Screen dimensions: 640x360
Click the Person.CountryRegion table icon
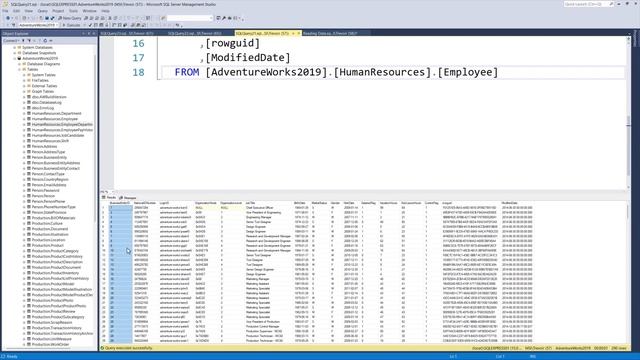coord(29,180)
